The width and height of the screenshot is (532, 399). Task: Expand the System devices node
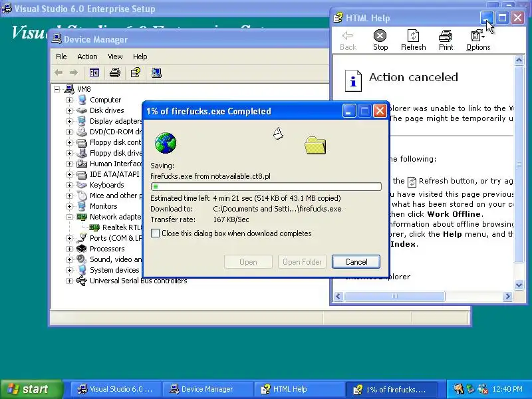pyautogui.click(x=69, y=270)
